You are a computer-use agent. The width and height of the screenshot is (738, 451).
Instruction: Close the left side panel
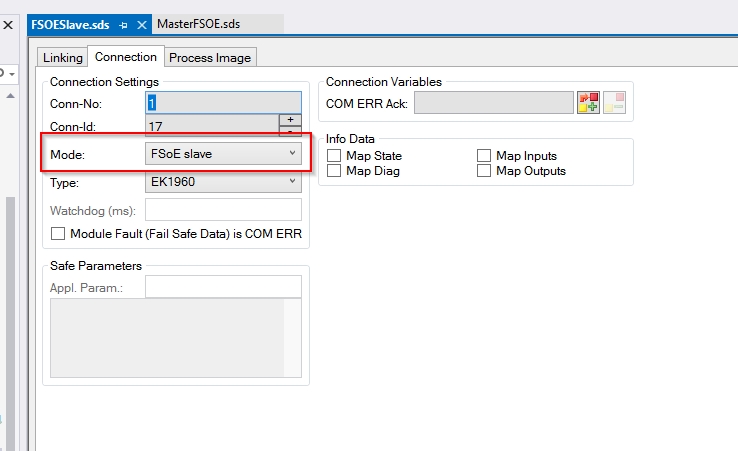[7, 24]
